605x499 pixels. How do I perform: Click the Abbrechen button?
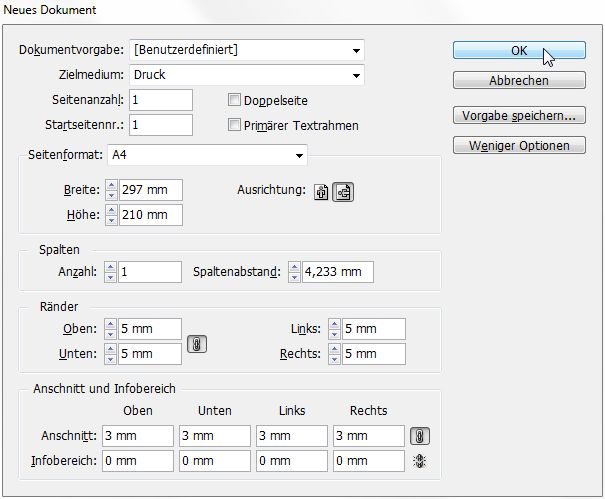pyautogui.click(x=519, y=80)
